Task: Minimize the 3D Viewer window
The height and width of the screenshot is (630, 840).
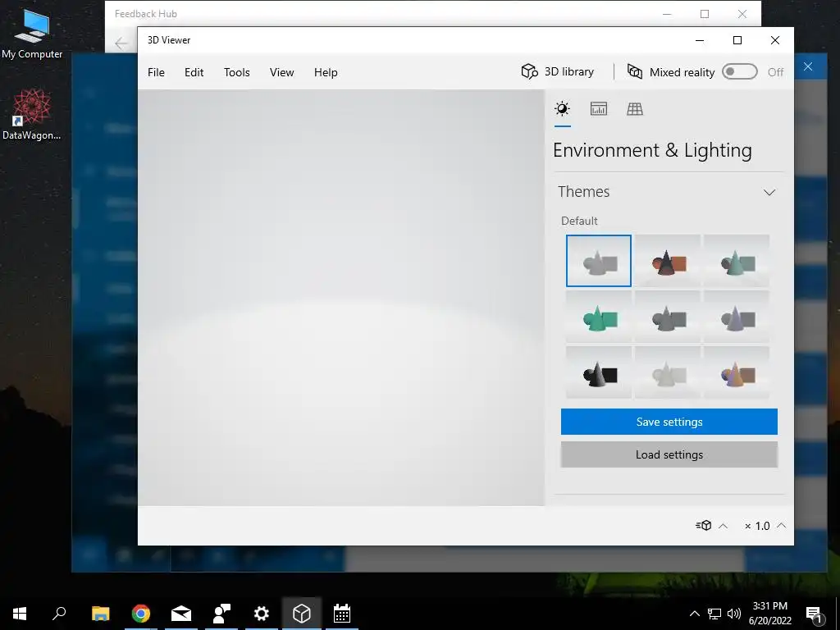Action: click(x=700, y=40)
